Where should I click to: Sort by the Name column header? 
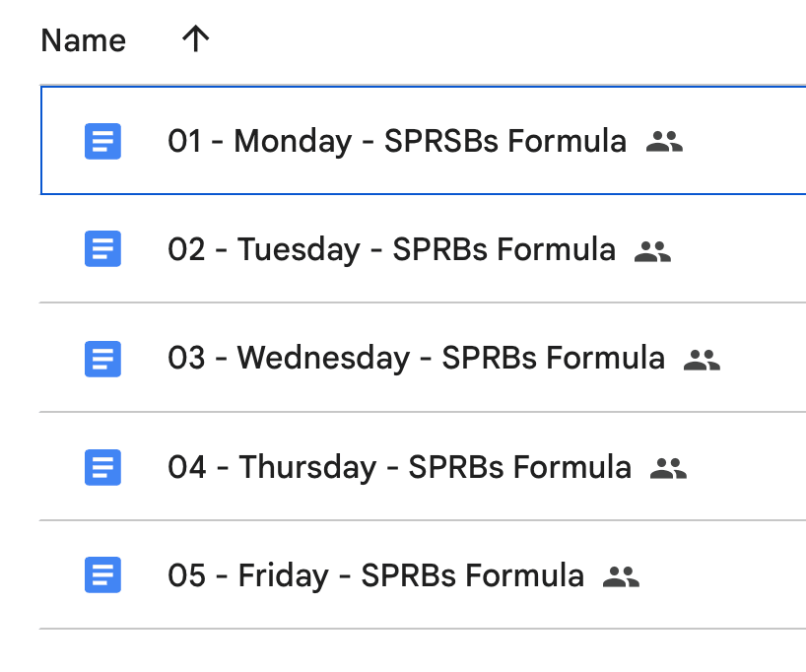[x=84, y=40]
